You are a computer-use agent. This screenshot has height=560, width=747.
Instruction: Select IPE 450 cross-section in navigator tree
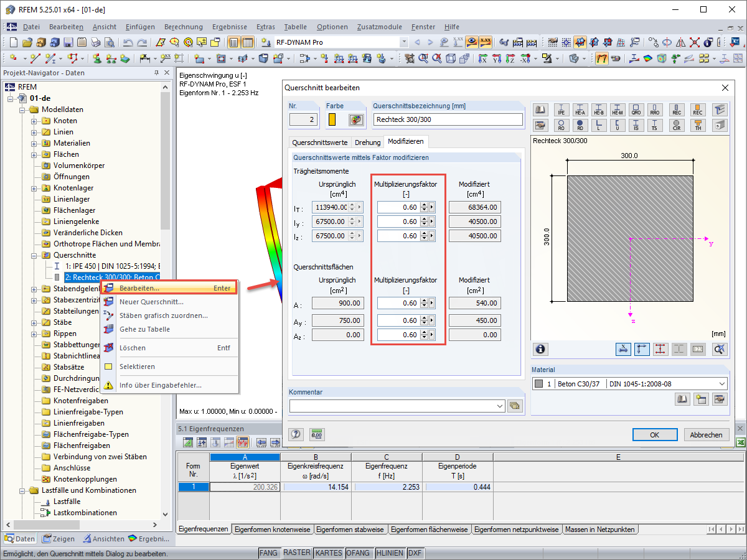[111, 266]
